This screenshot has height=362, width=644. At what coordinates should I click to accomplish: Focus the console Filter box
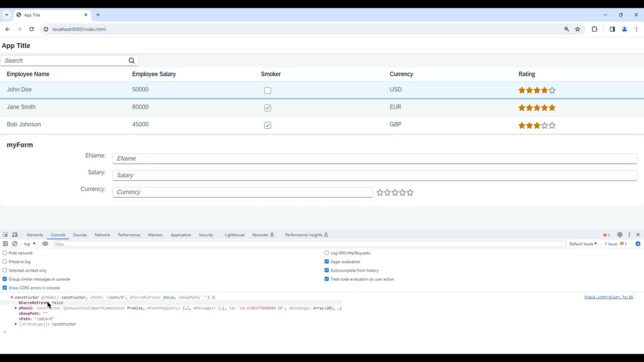coord(309,244)
